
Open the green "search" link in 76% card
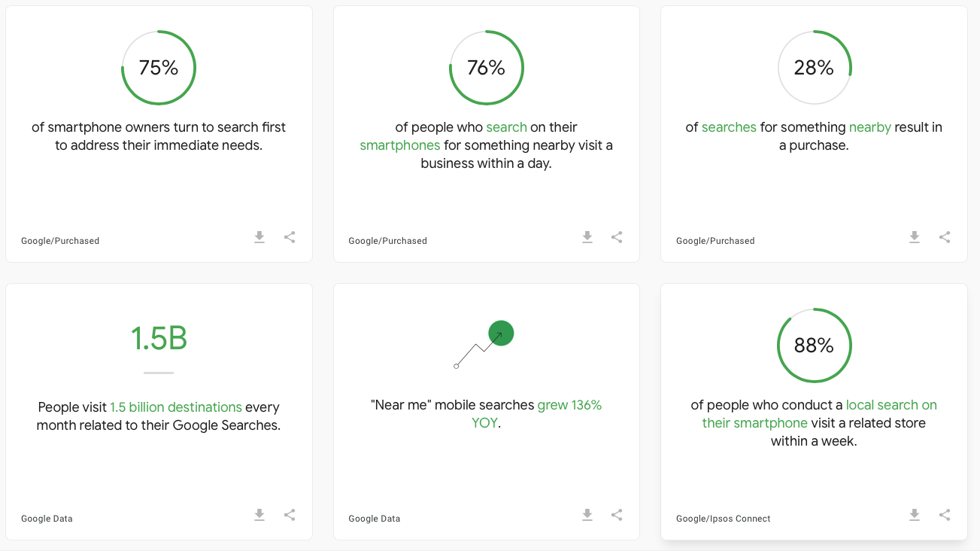pyautogui.click(x=506, y=127)
